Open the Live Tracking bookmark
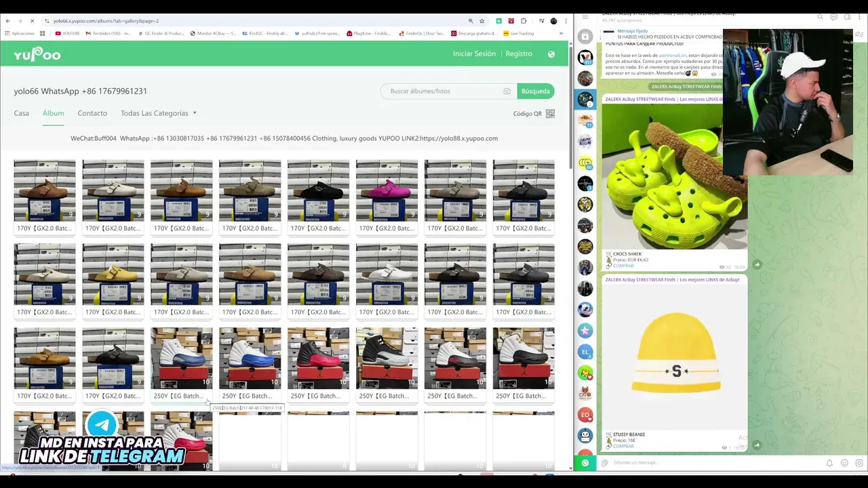868x488 pixels. coord(519,33)
